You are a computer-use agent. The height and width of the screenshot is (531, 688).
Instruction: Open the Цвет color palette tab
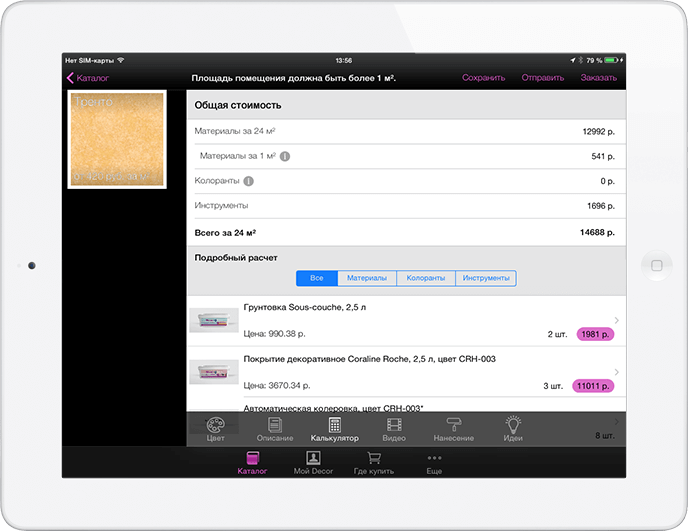pyautogui.click(x=216, y=428)
